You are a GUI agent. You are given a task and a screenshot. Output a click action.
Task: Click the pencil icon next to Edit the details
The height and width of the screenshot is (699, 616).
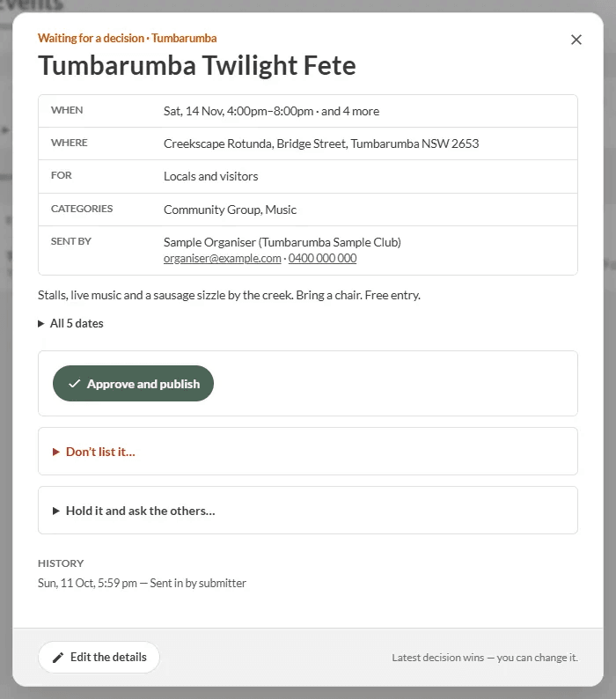pyautogui.click(x=58, y=658)
